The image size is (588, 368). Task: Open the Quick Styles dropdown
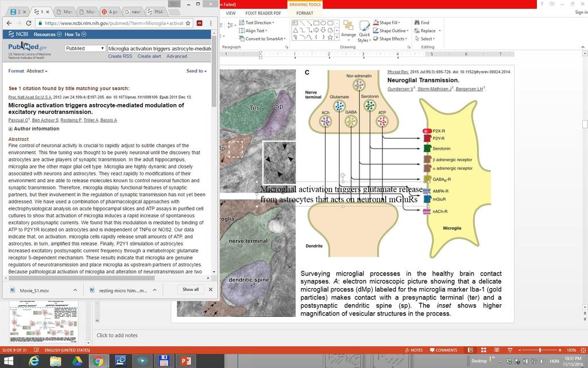click(x=363, y=32)
